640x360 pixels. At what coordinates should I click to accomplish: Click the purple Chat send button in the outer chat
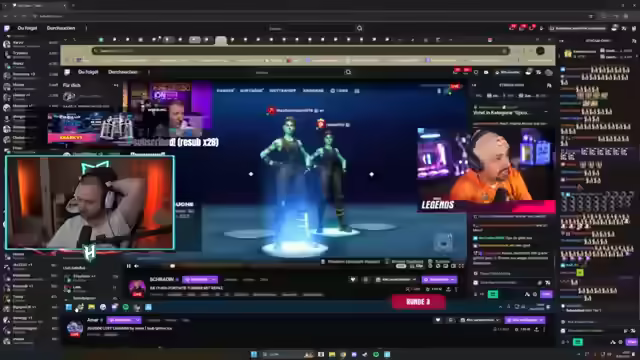coord(632,342)
